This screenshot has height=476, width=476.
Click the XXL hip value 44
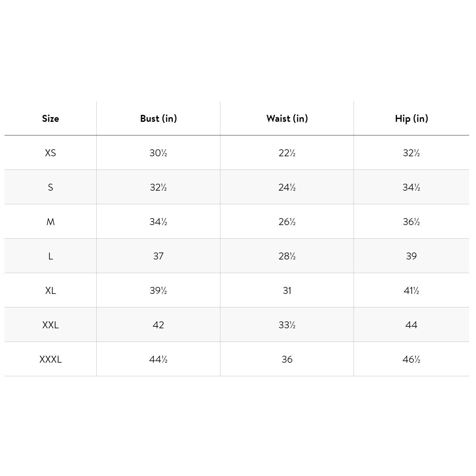coord(411,325)
